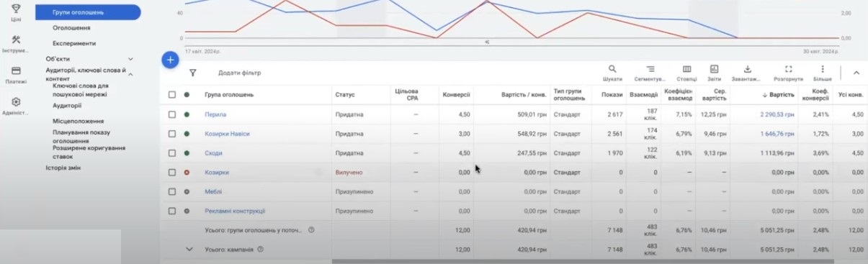Click the green status dot for Сходи

(x=187, y=153)
